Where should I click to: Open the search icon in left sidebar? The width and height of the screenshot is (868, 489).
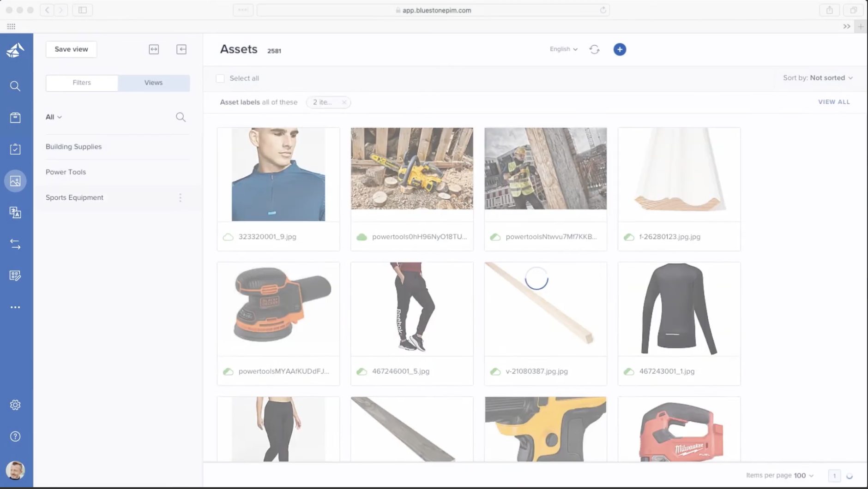tap(15, 86)
